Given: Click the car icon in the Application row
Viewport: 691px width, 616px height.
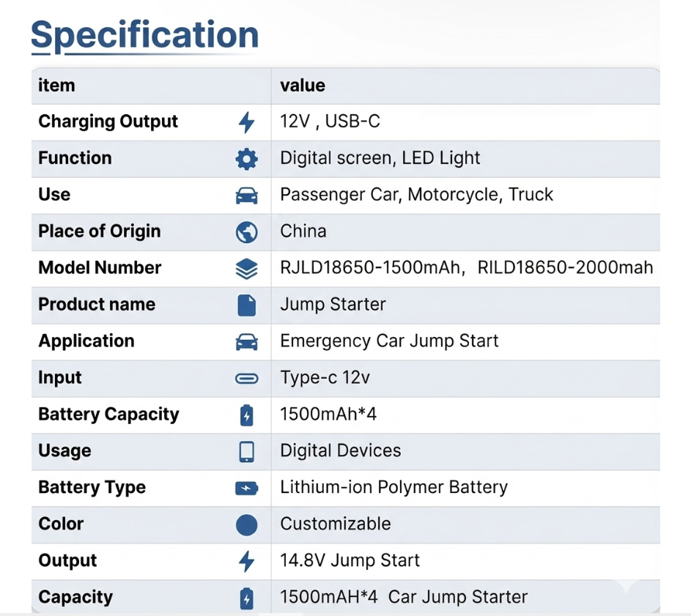Looking at the screenshot, I should pyautogui.click(x=247, y=342).
